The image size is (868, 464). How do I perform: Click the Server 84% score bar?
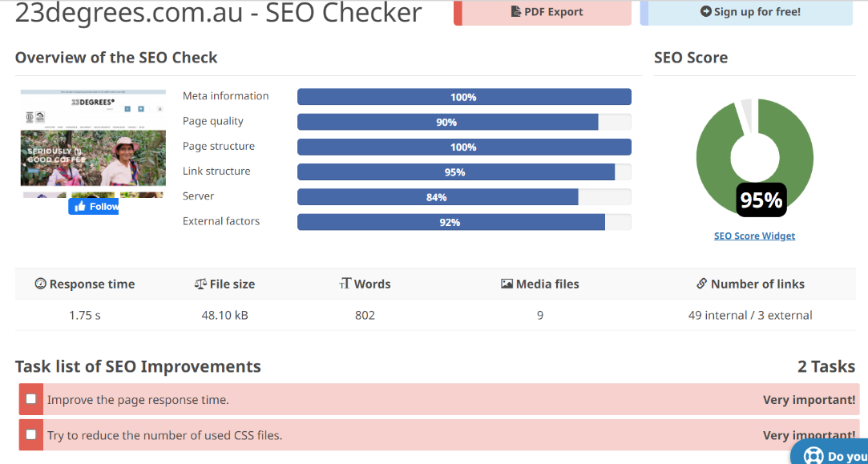point(438,197)
